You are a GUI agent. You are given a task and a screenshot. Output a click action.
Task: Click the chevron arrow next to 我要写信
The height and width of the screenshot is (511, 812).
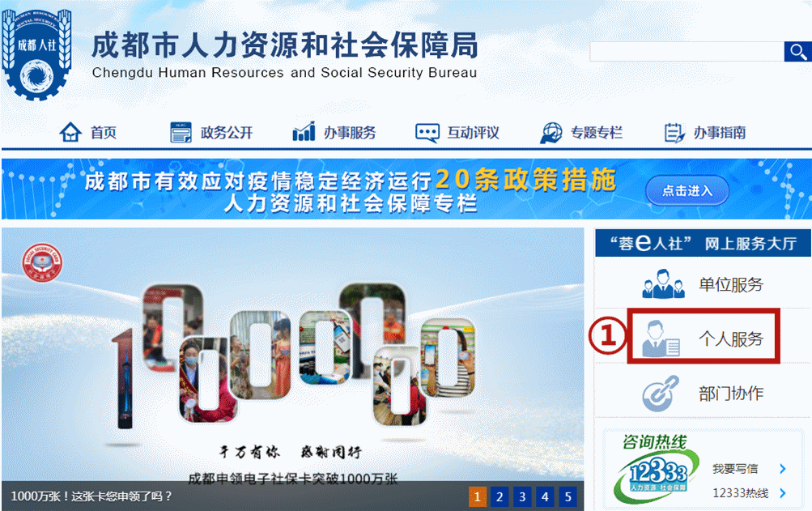coord(783,469)
